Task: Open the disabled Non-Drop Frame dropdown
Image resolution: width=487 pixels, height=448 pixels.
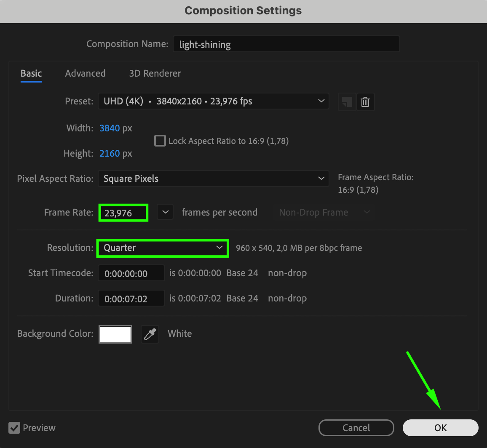Action: pos(324,212)
